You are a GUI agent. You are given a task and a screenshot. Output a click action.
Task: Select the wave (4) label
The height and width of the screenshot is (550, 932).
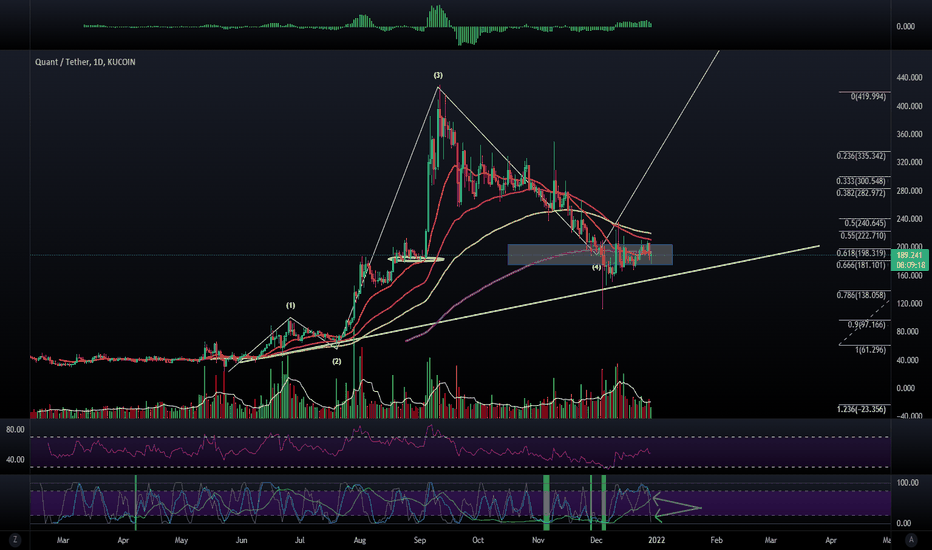point(596,267)
